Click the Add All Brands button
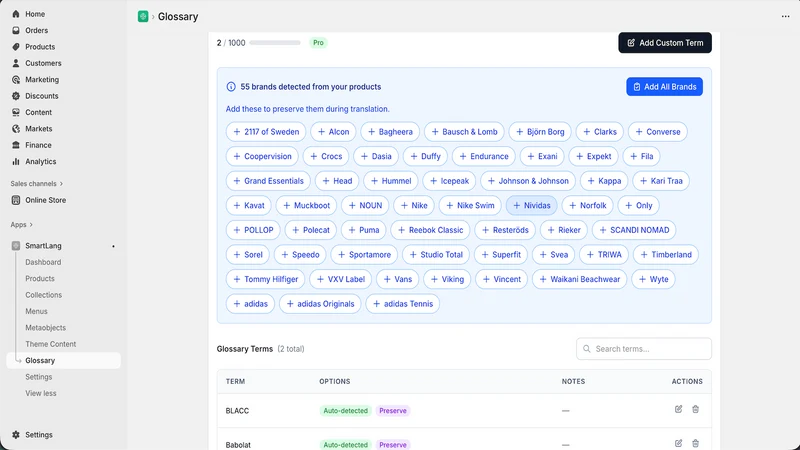The width and height of the screenshot is (800, 450). coord(664,87)
